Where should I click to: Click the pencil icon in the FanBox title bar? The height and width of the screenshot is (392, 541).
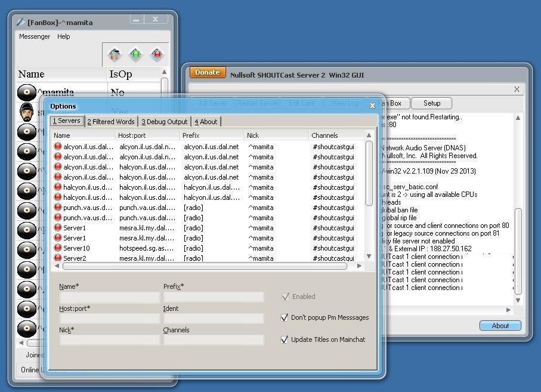click(x=20, y=21)
